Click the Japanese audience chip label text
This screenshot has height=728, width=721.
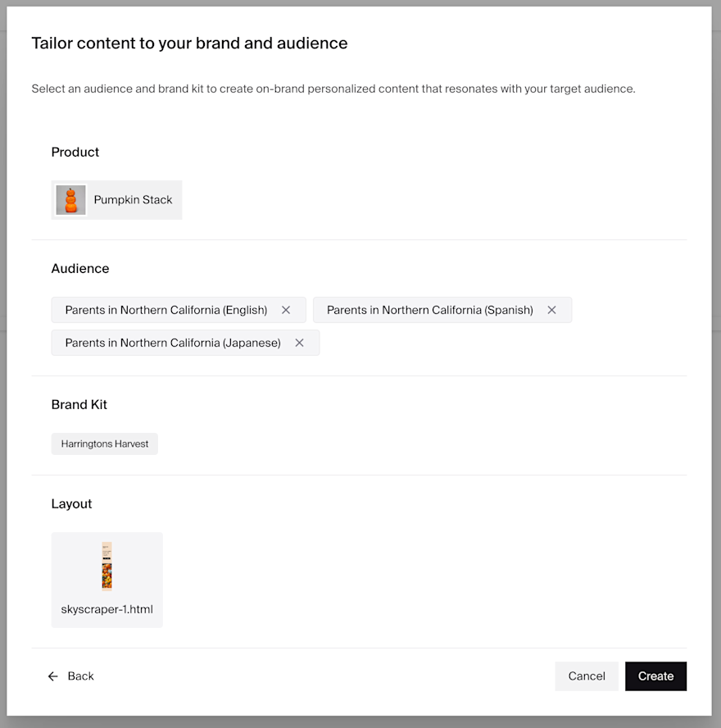[x=173, y=344]
